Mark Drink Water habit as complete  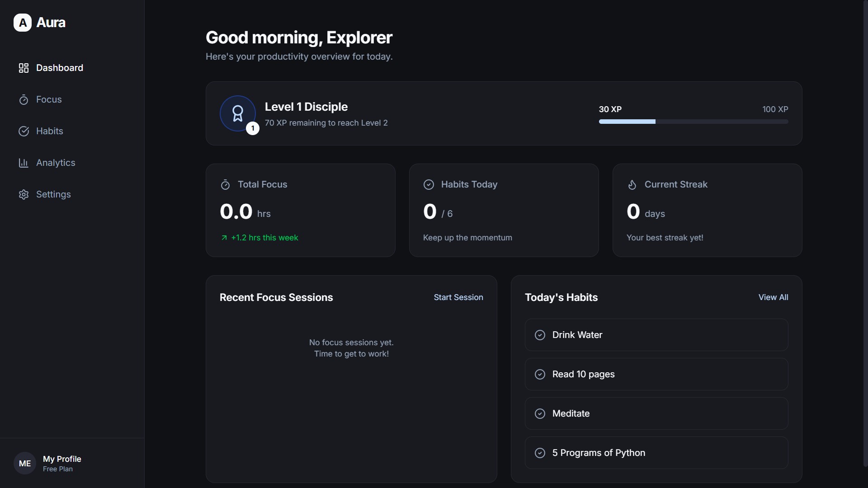click(540, 335)
